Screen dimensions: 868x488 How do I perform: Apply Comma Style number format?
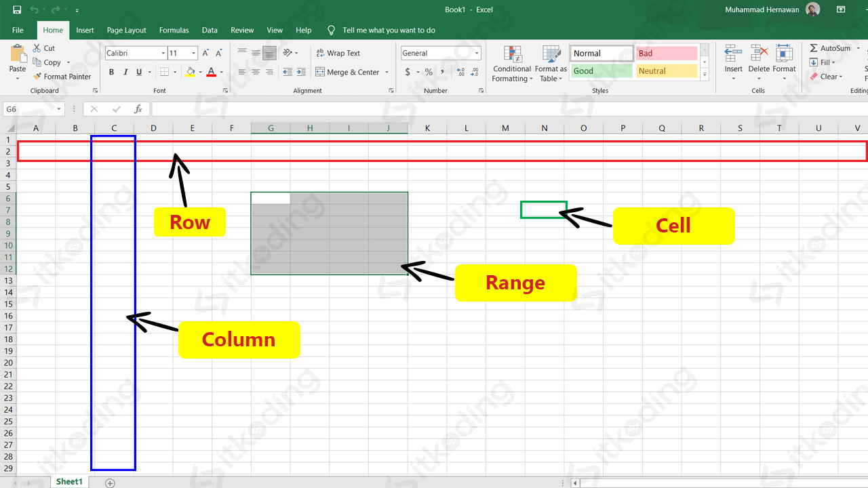coord(442,72)
